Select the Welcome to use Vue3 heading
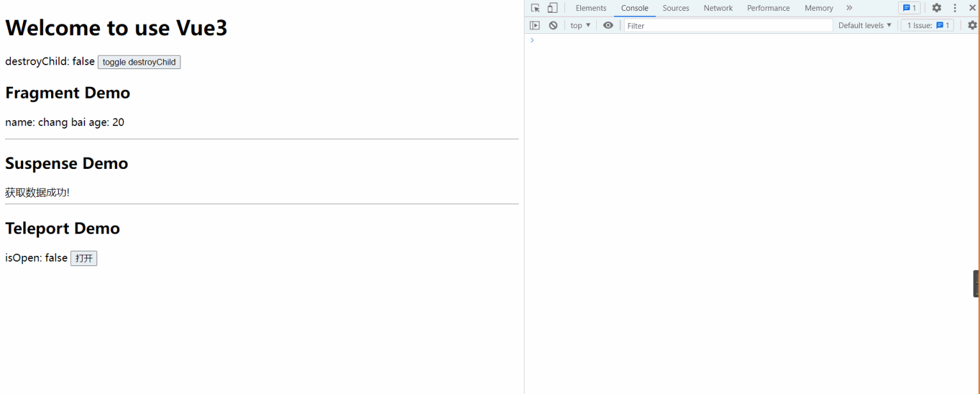The width and height of the screenshot is (980, 394). [116, 28]
